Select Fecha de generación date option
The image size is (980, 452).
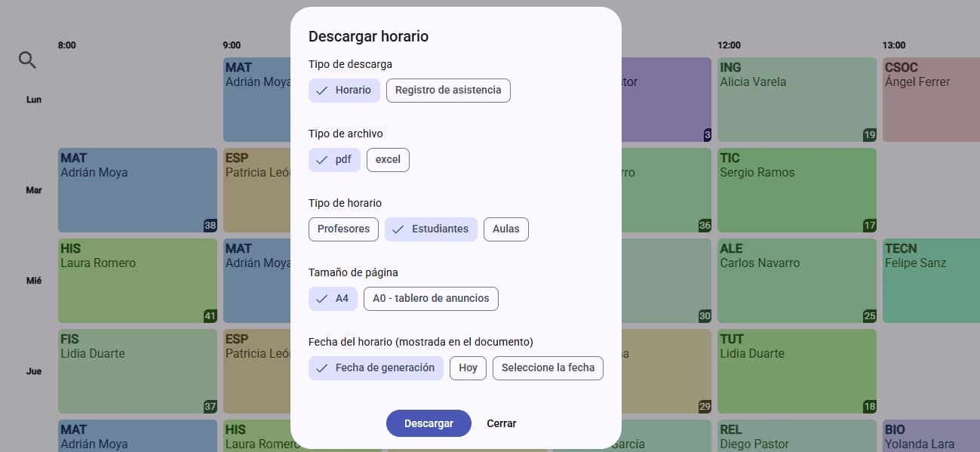click(x=376, y=368)
